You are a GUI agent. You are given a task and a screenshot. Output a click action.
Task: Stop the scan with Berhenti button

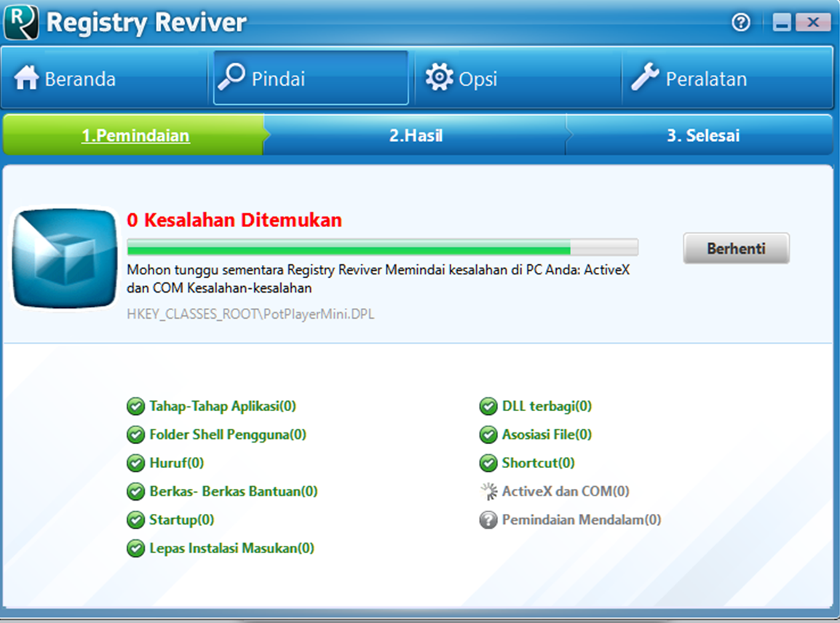736,249
